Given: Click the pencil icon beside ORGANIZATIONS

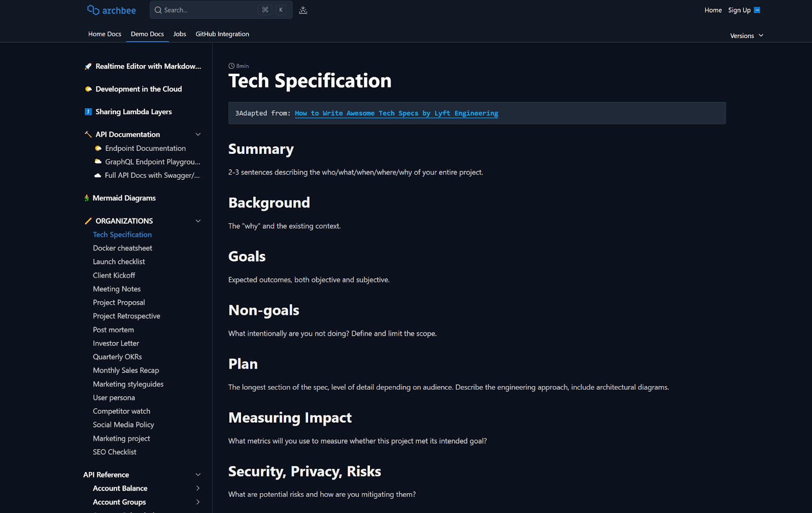Looking at the screenshot, I should coord(87,220).
